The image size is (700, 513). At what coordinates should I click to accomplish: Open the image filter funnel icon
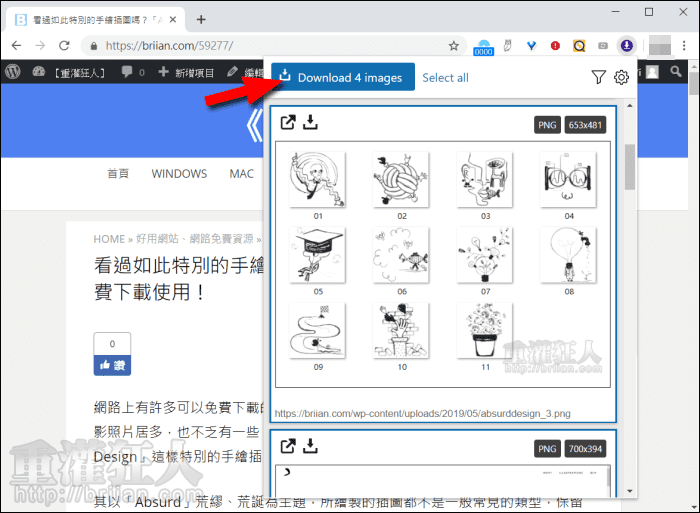(x=598, y=77)
